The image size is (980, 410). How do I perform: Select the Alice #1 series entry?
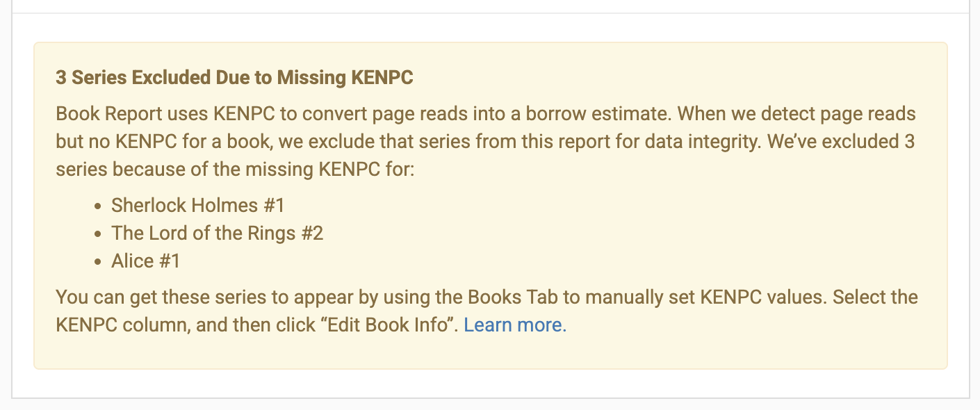[146, 261]
